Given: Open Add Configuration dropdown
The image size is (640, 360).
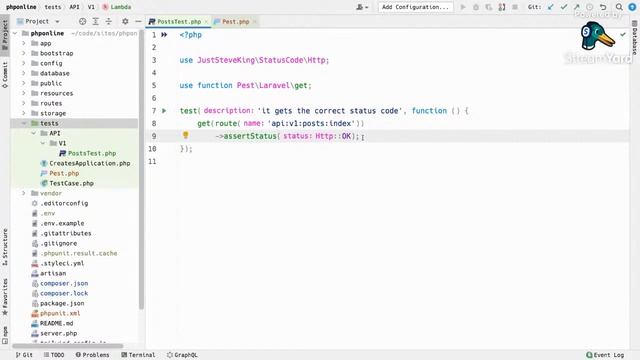Looking at the screenshot, I should click(415, 7).
